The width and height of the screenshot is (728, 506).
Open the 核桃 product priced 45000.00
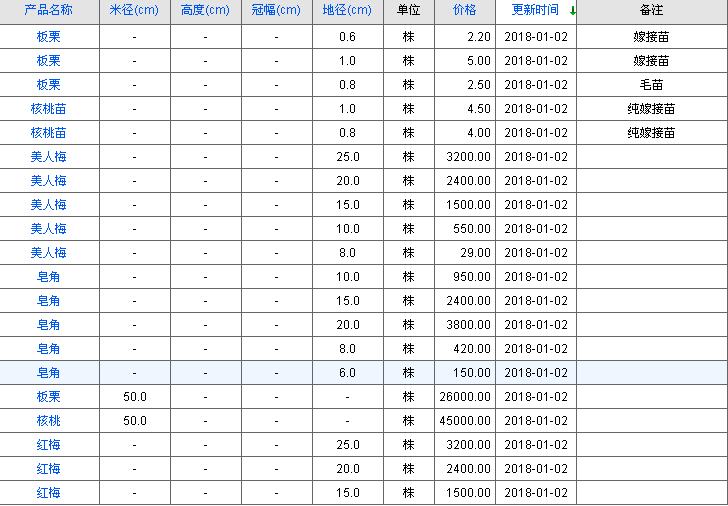[48, 421]
